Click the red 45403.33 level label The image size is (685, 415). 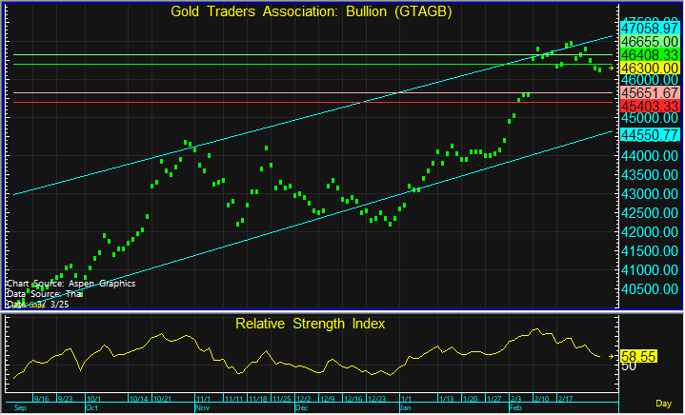point(649,105)
